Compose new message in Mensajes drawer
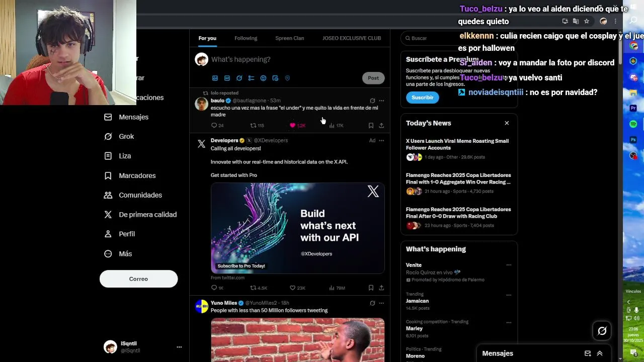The height and width of the screenshot is (362, 644). pos(587,353)
